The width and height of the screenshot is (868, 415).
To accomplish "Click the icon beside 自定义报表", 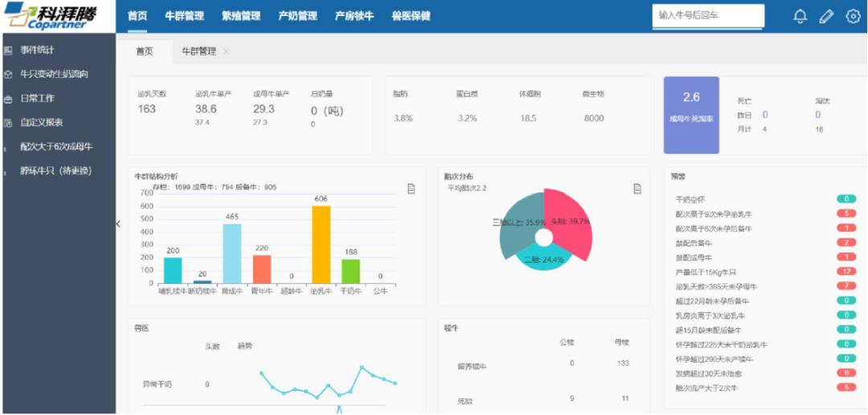I will click(7, 123).
